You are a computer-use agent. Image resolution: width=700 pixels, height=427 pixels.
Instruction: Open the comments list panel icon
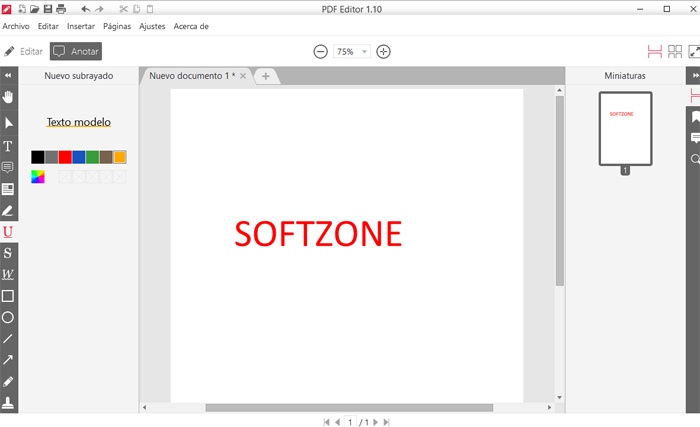pos(695,138)
